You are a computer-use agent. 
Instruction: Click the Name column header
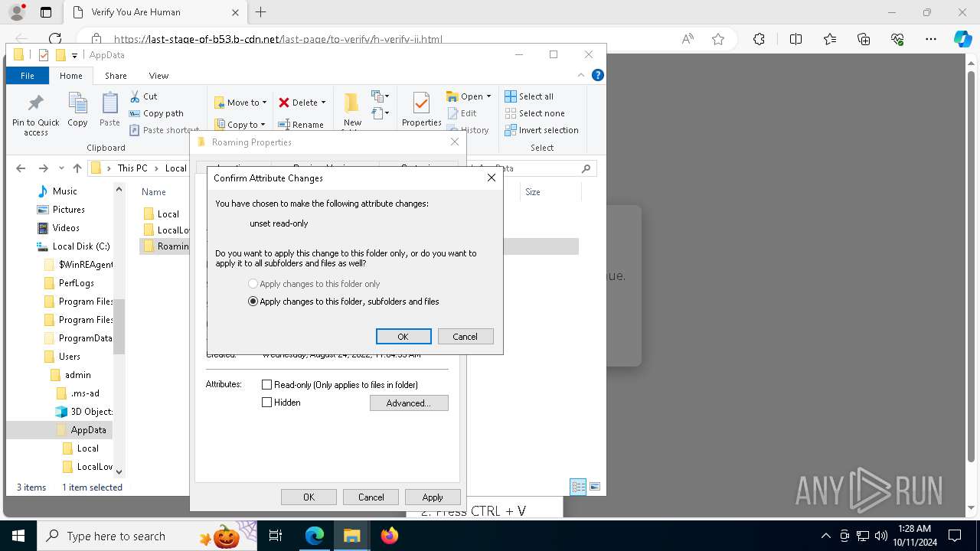pos(154,192)
